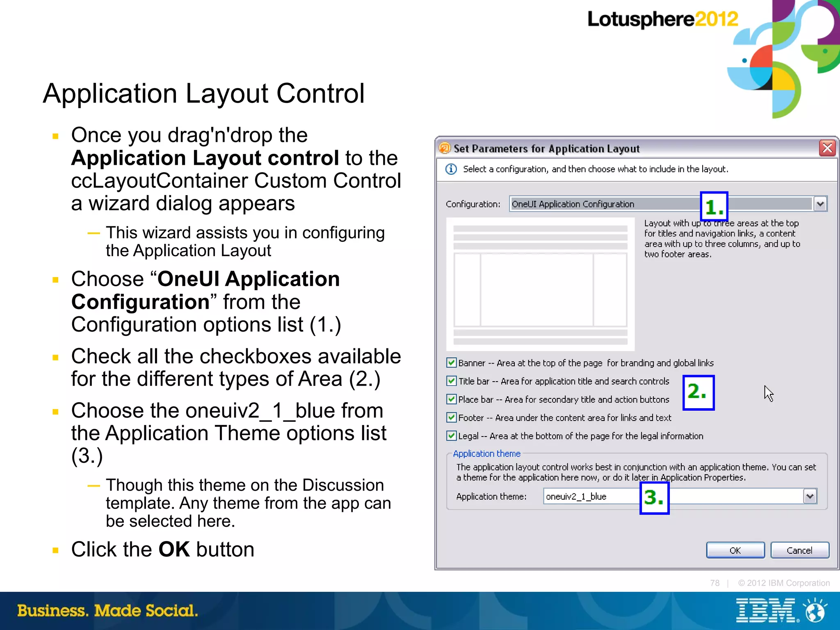
Task: Open the Configuration dropdown arrow
Action: click(820, 204)
